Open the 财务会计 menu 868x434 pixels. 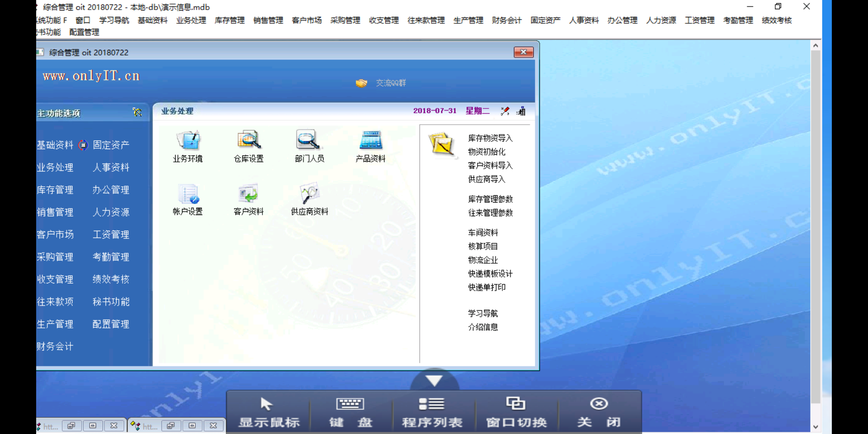point(506,20)
